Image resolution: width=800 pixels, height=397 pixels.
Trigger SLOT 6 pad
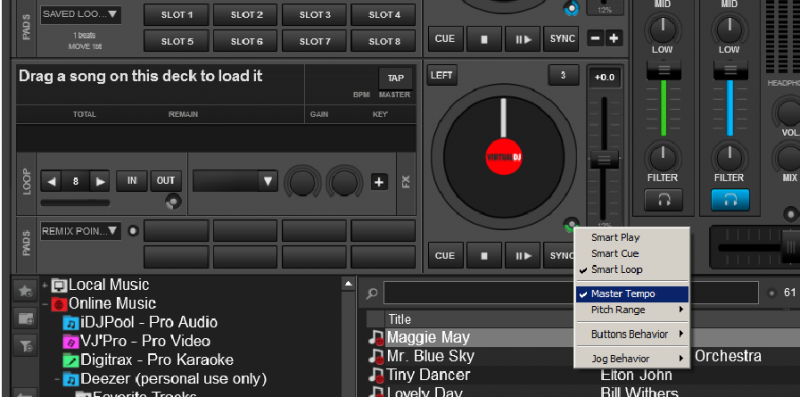[x=246, y=41]
